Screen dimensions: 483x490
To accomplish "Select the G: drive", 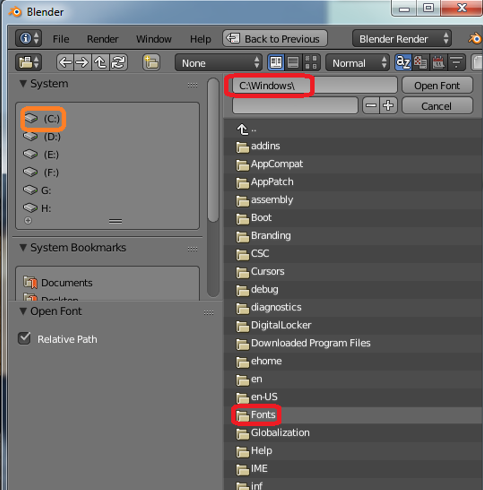I will (37, 190).
